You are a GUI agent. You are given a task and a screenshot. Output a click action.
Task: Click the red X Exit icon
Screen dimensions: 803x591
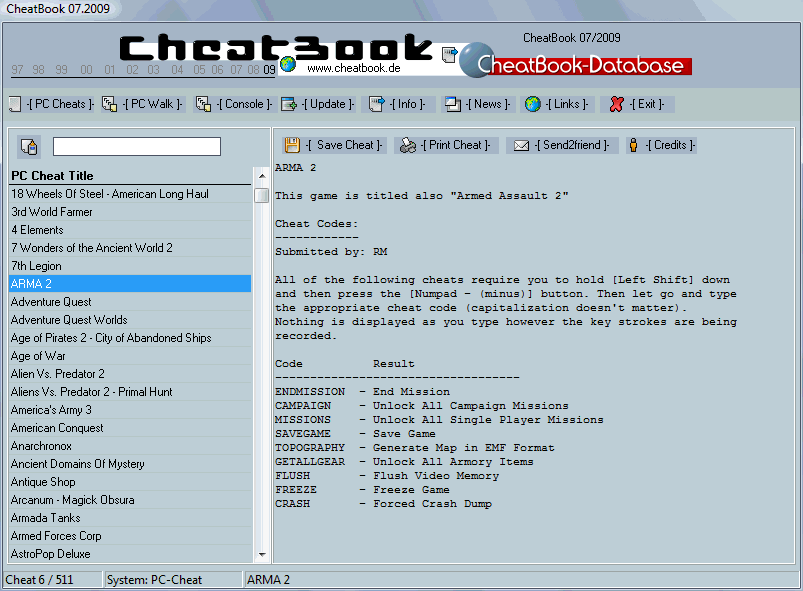(617, 104)
